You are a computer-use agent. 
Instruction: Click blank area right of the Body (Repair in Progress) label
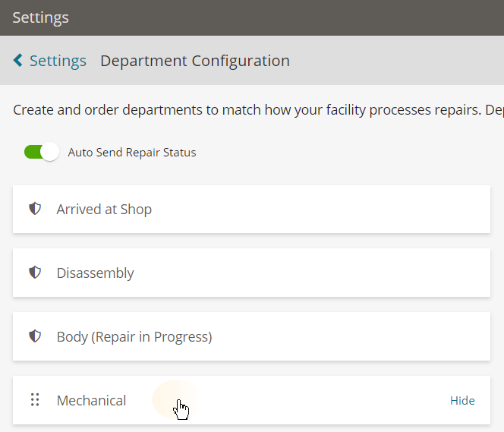coord(352,336)
